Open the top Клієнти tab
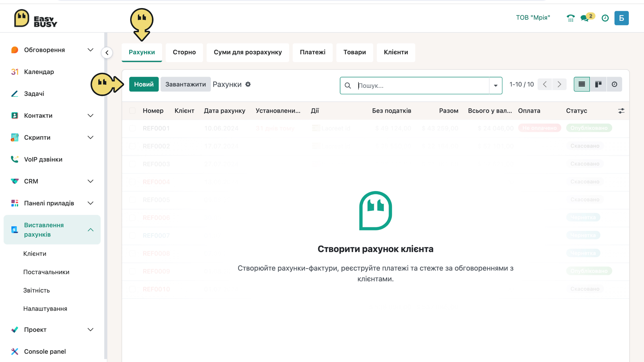The height and width of the screenshot is (362, 644). [x=396, y=52]
